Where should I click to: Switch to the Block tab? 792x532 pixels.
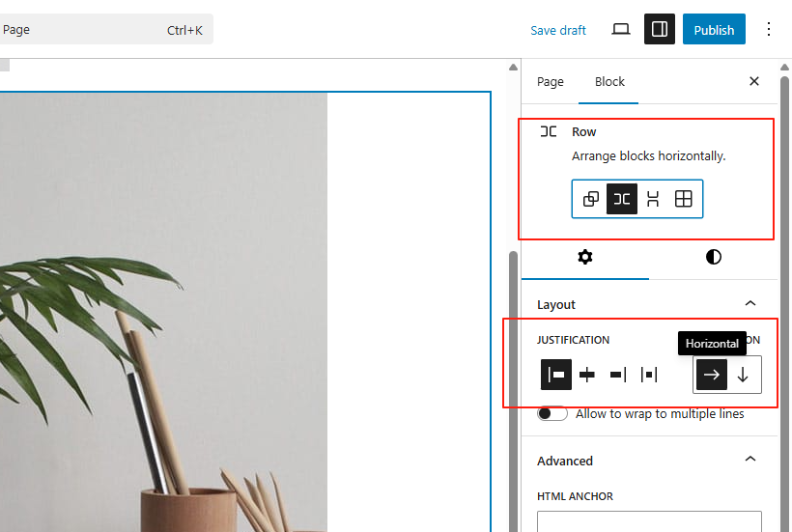[x=609, y=81]
